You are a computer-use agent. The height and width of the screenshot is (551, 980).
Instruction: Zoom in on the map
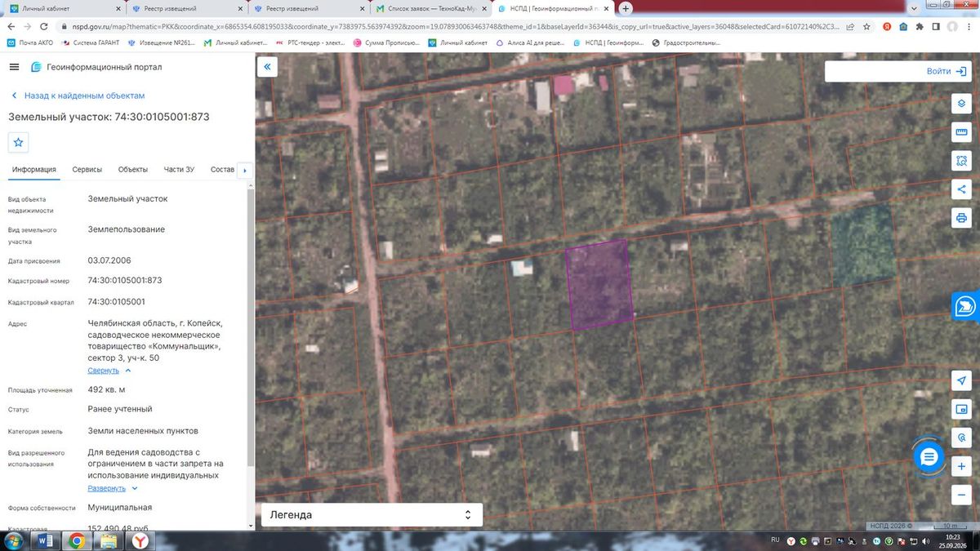tap(961, 466)
